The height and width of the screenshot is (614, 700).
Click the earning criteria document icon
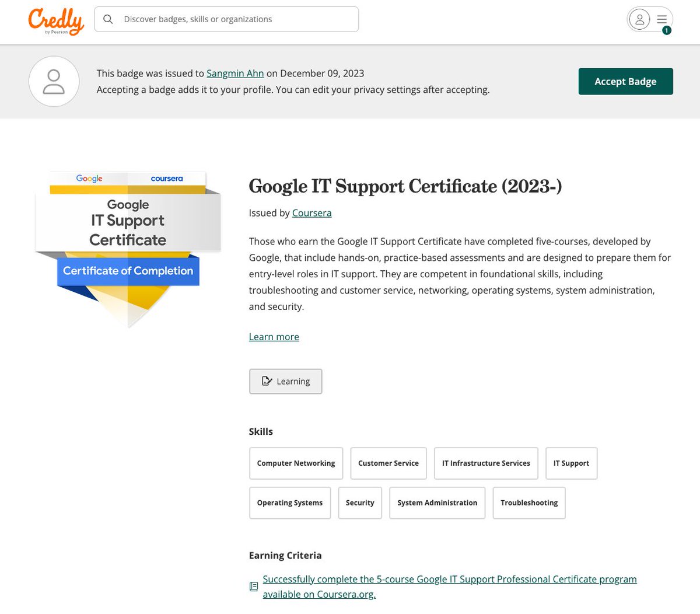(x=253, y=586)
